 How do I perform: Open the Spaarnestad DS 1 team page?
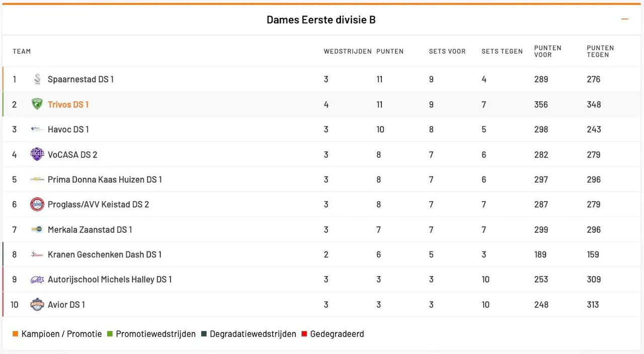coord(80,79)
